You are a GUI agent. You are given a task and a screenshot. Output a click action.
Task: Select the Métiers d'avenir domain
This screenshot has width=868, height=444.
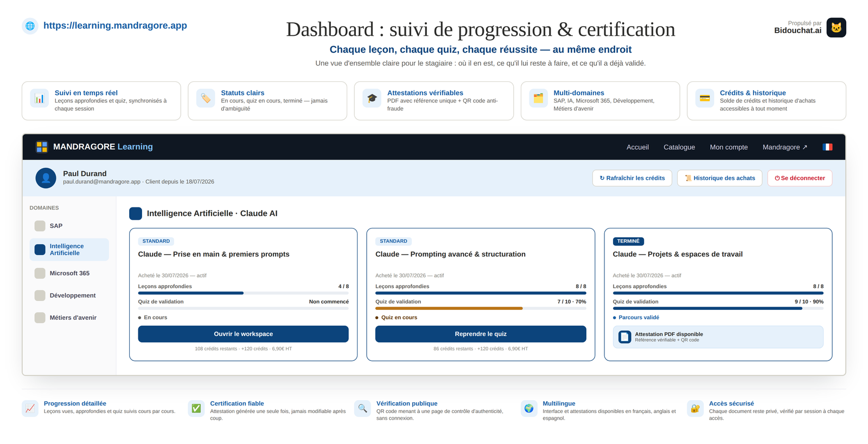click(x=69, y=318)
